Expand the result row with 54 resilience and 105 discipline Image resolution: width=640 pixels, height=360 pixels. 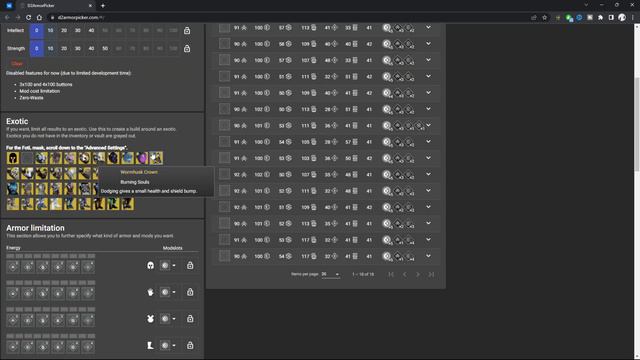pyautogui.click(x=428, y=142)
